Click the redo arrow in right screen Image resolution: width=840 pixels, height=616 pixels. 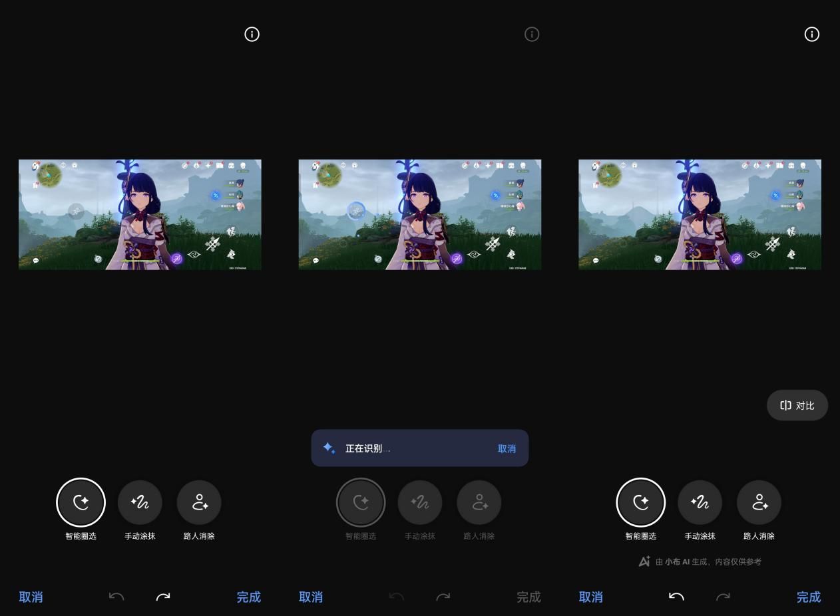point(723,597)
